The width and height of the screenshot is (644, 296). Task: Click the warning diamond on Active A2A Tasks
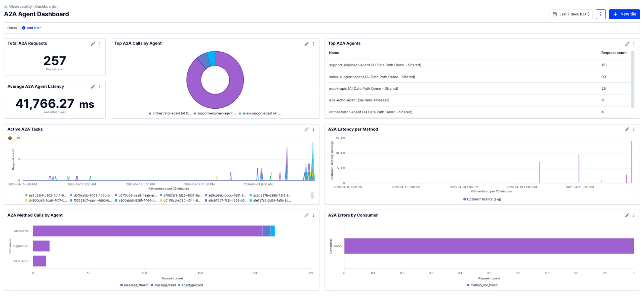click(10, 138)
